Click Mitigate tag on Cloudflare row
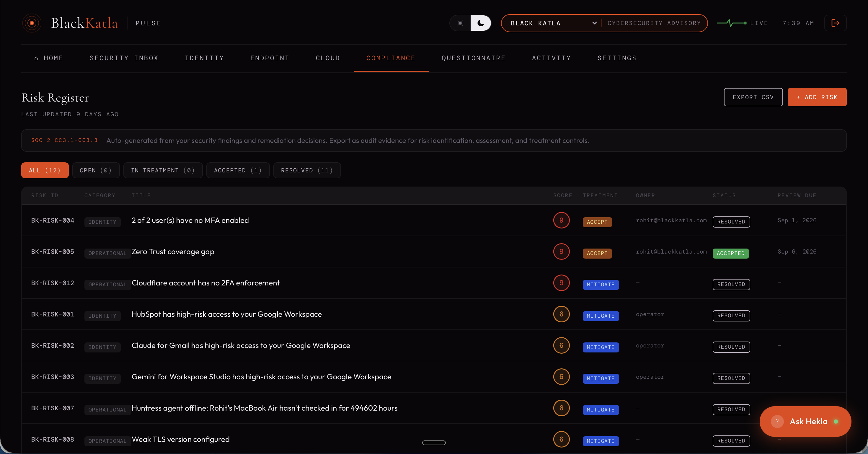Image resolution: width=868 pixels, height=454 pixels. (x=601, y=285)
